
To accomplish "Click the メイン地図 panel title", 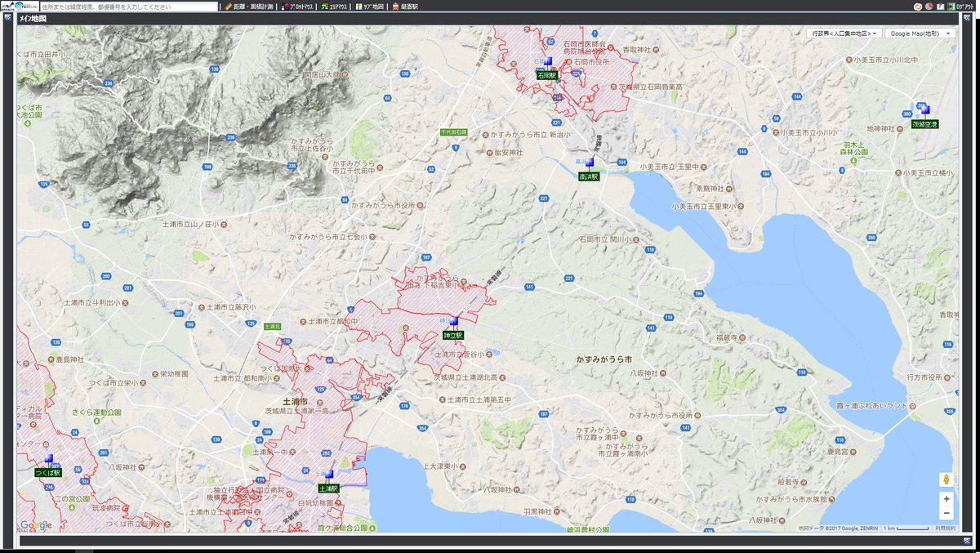I will coord(33,18).
